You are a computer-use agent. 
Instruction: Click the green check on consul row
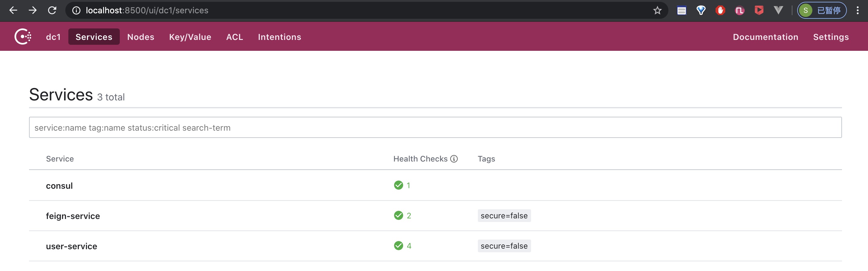point(398,185)
